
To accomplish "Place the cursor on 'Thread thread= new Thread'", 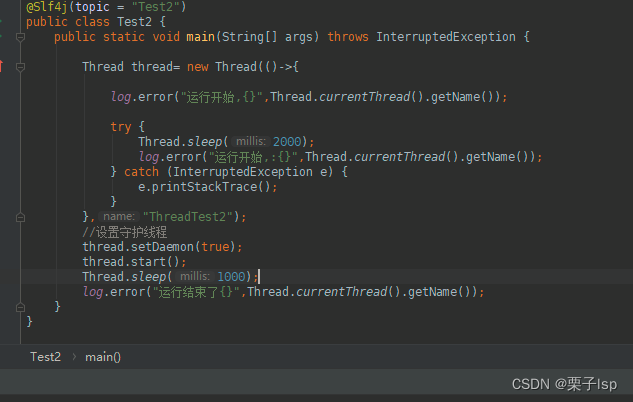I will tap(170, 67).
